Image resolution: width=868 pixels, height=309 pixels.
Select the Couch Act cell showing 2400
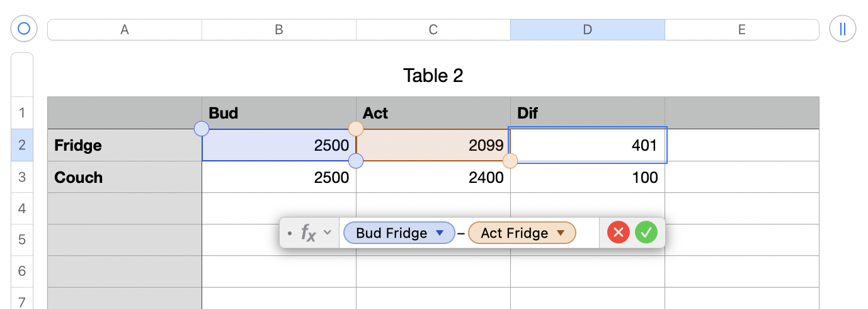[x=433, y=177]
